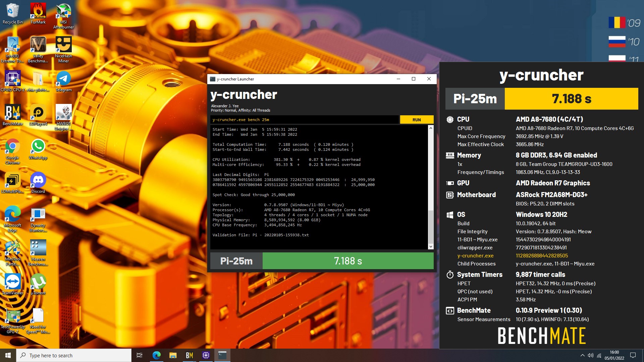Click the yellow 7.188 s BenchMate score
This screenshot has height=362, width=644.
click(x=571, y=99)
